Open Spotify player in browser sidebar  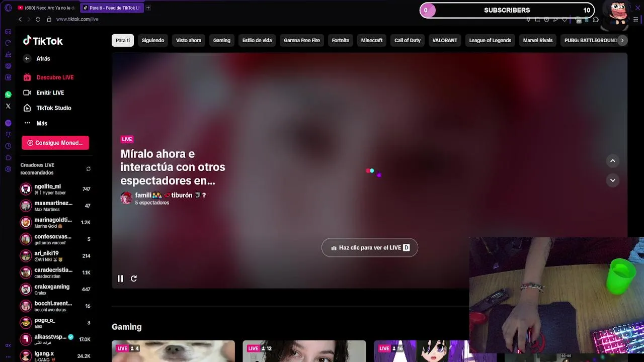coord(8,123)
